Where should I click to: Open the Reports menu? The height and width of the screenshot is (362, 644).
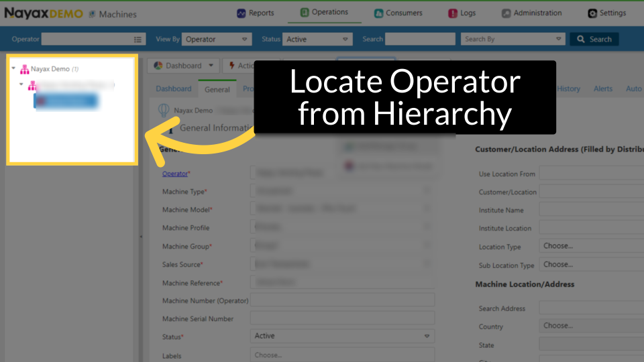(255, 13)
